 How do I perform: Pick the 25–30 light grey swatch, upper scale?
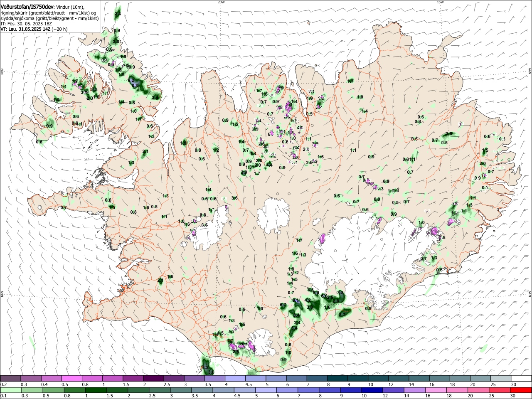(500, 378)
